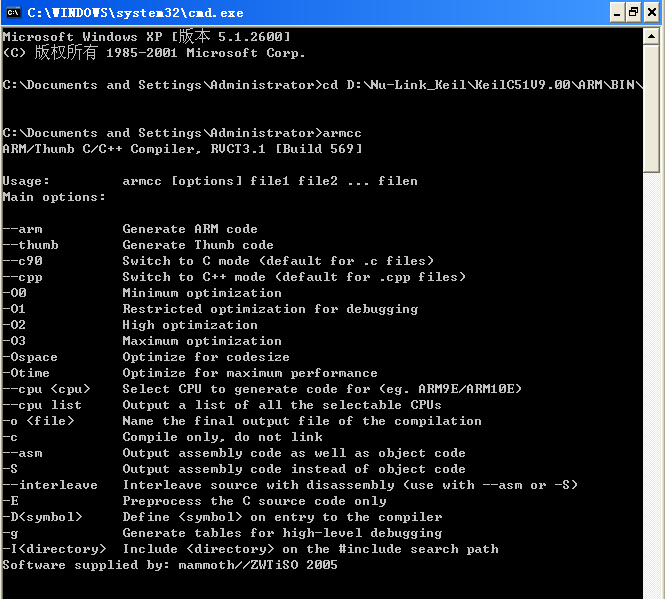Click 'armcc [options] file1 file2 ... filen'

[270, 181]
